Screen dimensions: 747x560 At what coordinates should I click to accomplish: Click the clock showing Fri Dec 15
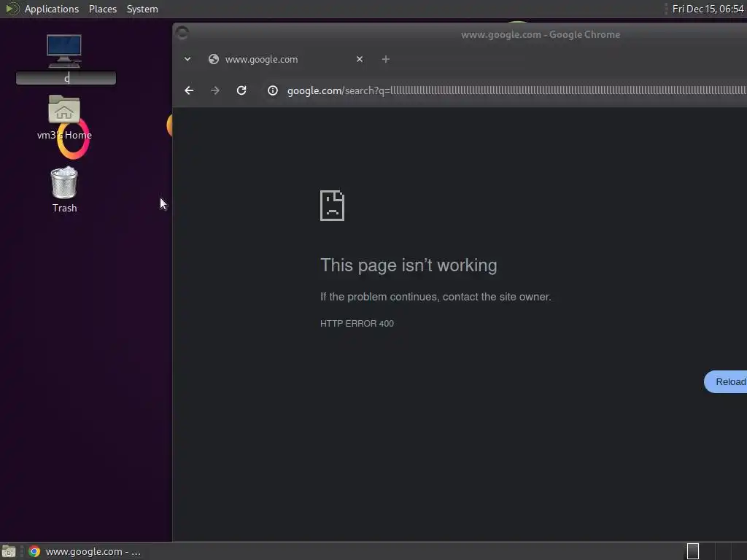coord(708,9)
